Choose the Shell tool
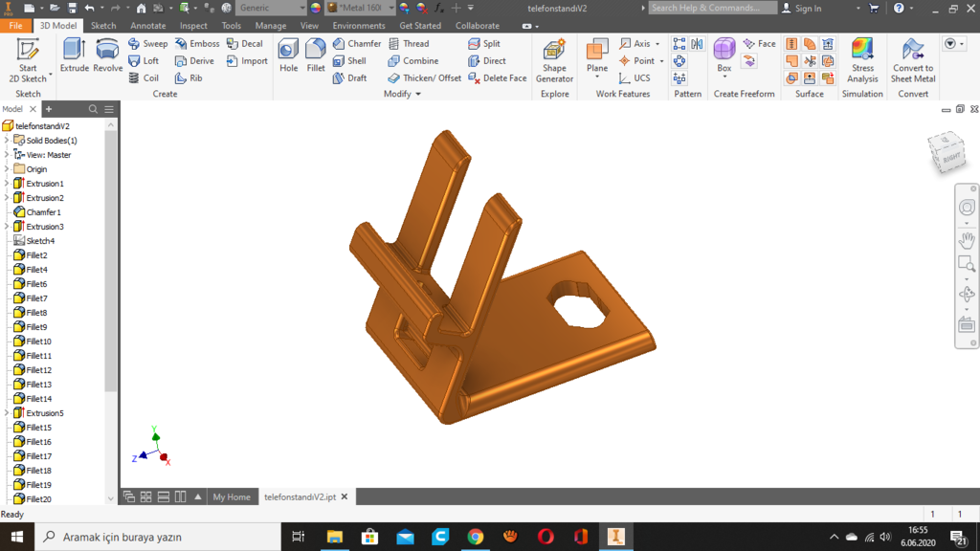This screenshot has height=551, width=980. coord(349,60)
